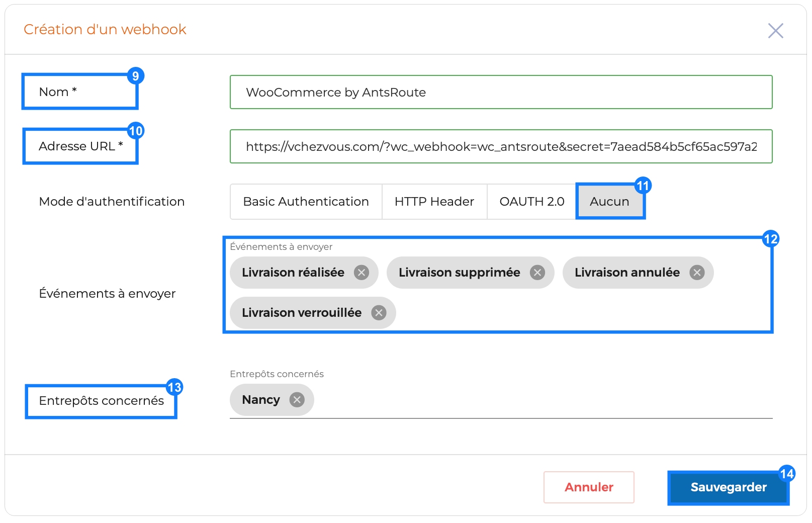Remove the Livraison réalisée event chip
The image size is (812, 523).
(361, 273)
